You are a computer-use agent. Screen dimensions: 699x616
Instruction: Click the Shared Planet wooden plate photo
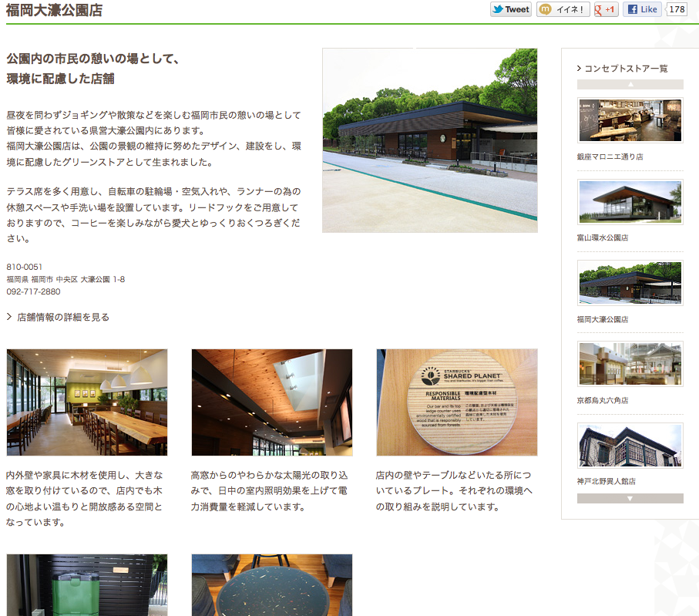pos(457,402)
